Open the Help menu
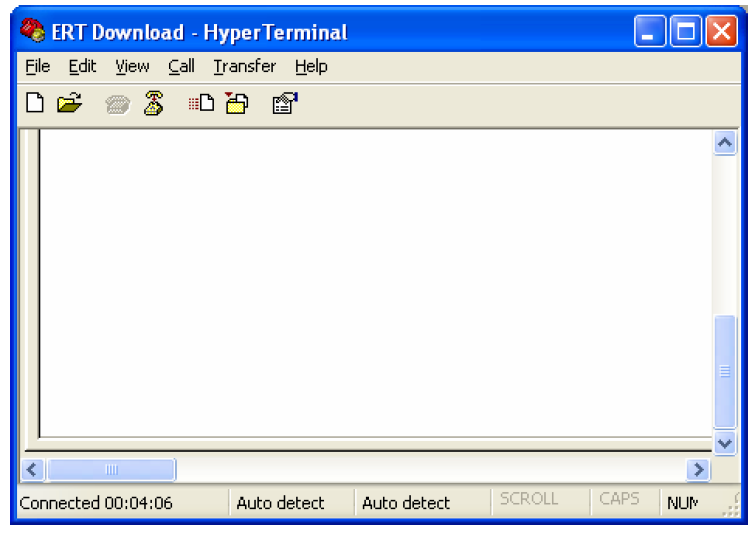 pos(311,67)
